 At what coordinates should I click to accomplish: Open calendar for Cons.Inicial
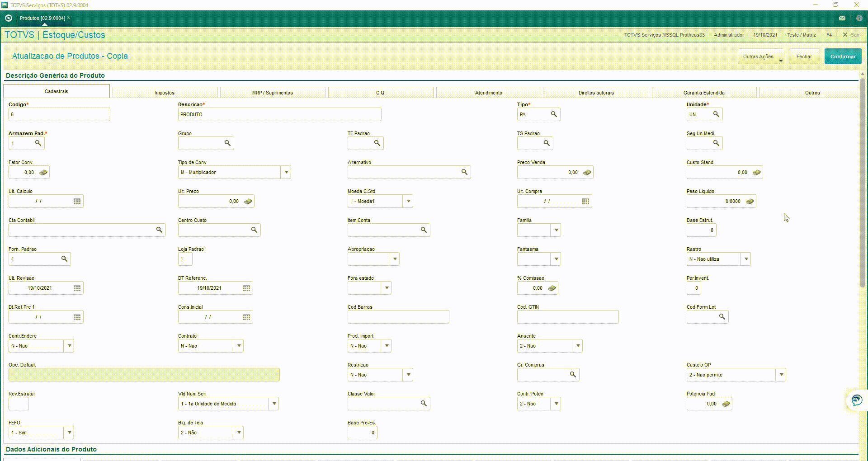[x=247, y=317]
